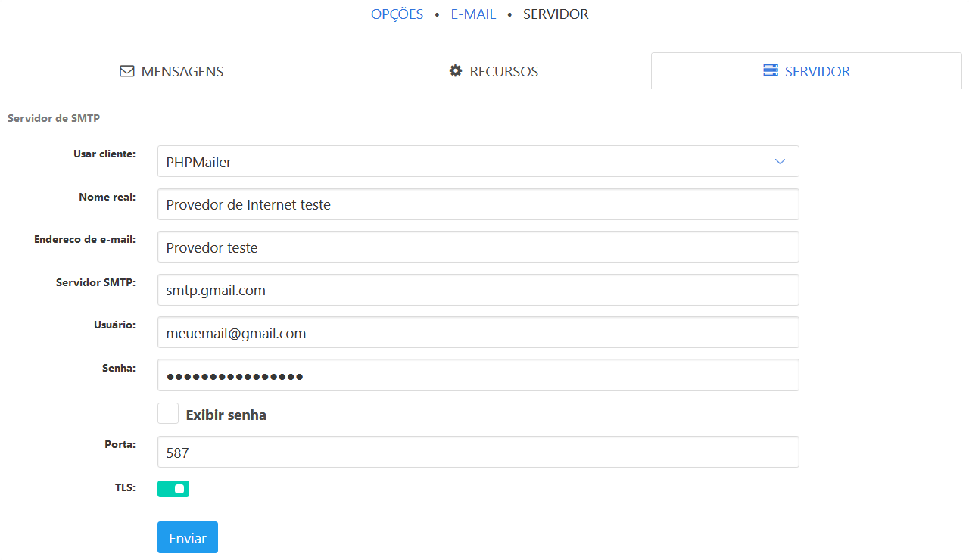Edit the Servidor SMTP field
The height and width of the screenshot is (560, 969).
(x=478, y=290)
